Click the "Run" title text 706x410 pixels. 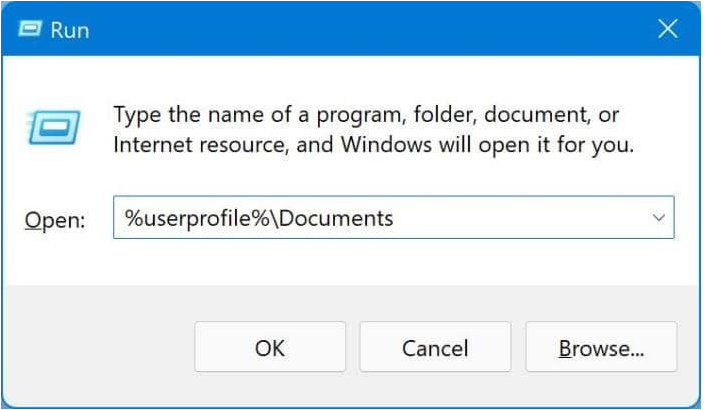coord(70,30)
